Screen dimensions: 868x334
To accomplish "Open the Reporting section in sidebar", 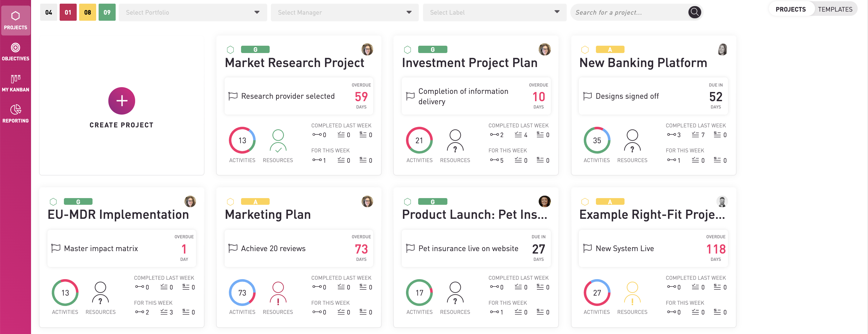I will click(16, 114).
